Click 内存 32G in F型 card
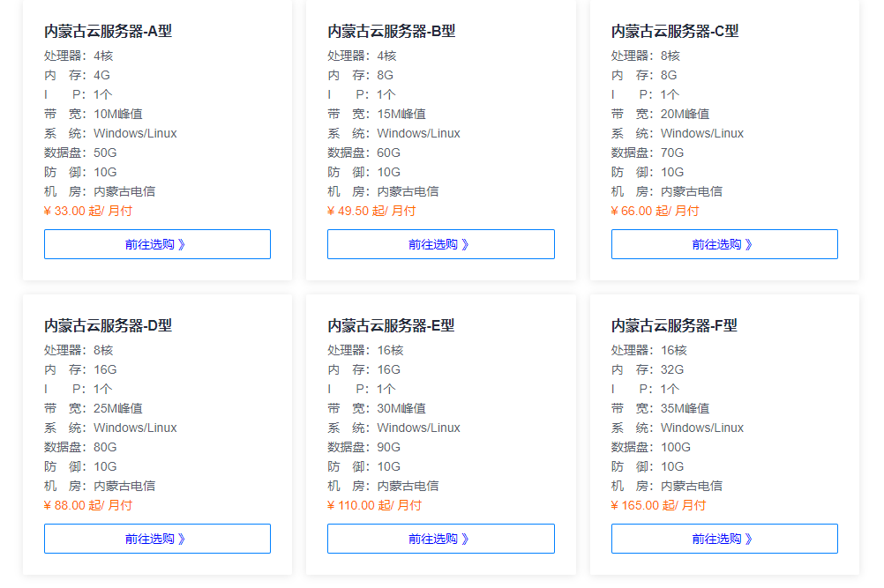The image size is (884, 588). pyautogui.click(x=672, y=369)
